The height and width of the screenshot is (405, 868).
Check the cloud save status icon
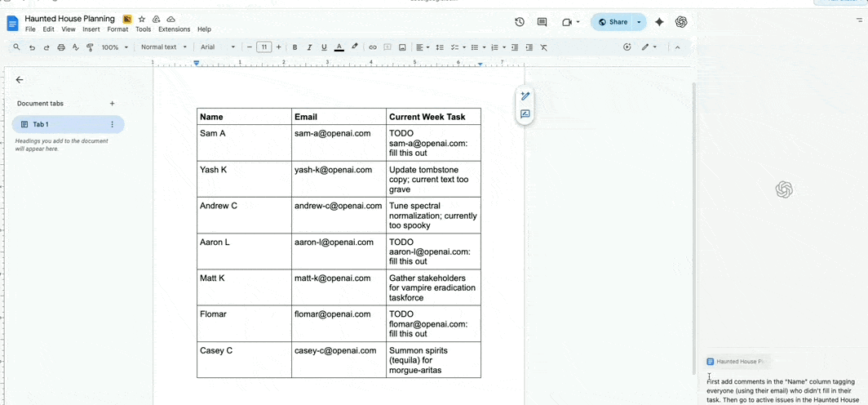tap(170, 19)
